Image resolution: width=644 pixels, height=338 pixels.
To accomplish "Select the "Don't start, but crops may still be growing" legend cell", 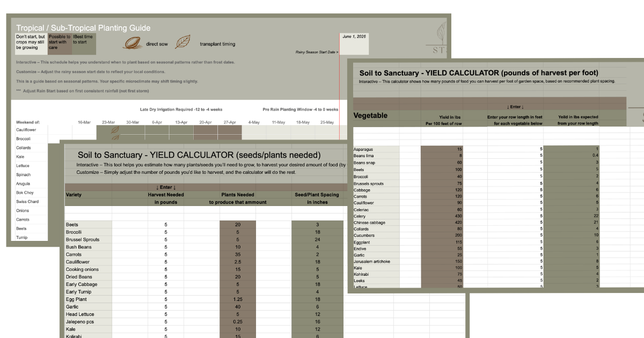I will pos(32,44).
